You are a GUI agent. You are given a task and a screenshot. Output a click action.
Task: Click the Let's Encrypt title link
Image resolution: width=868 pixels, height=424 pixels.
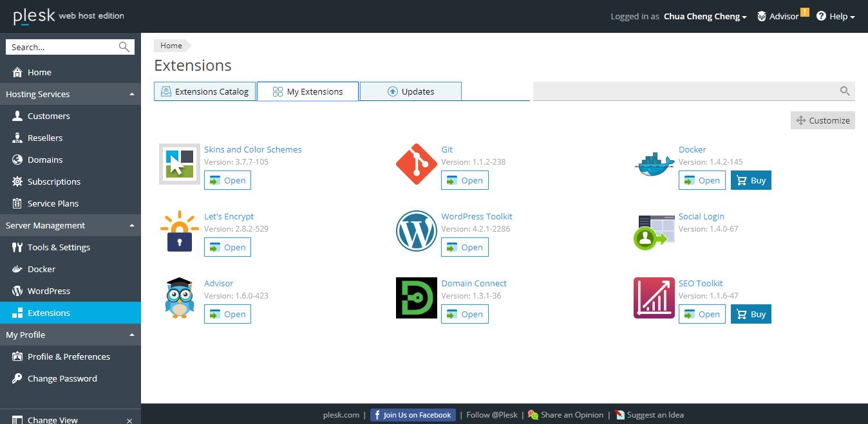(x=229, y=216)
